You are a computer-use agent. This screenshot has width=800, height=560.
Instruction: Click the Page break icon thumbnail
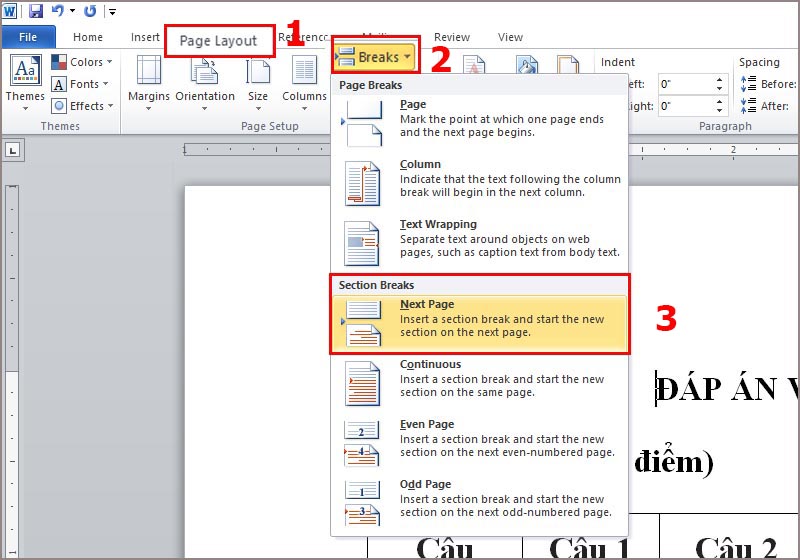(x=362, y=123)
